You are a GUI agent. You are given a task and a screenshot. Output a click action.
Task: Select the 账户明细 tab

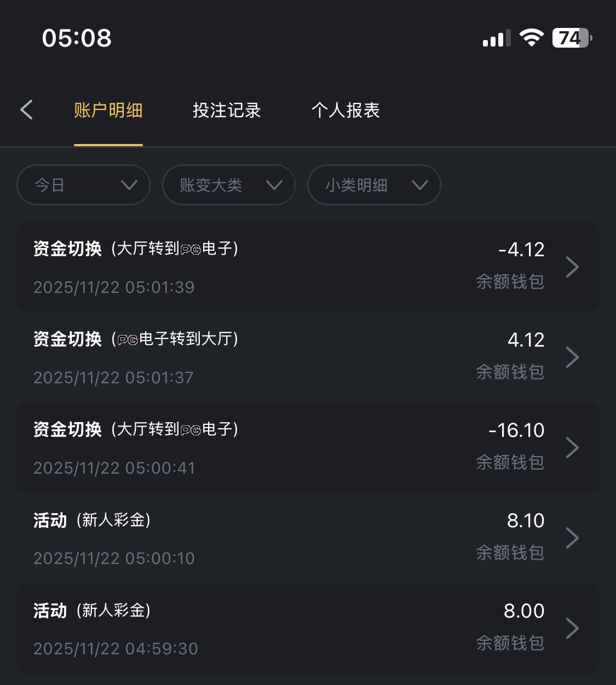click(x=108, y=111)
